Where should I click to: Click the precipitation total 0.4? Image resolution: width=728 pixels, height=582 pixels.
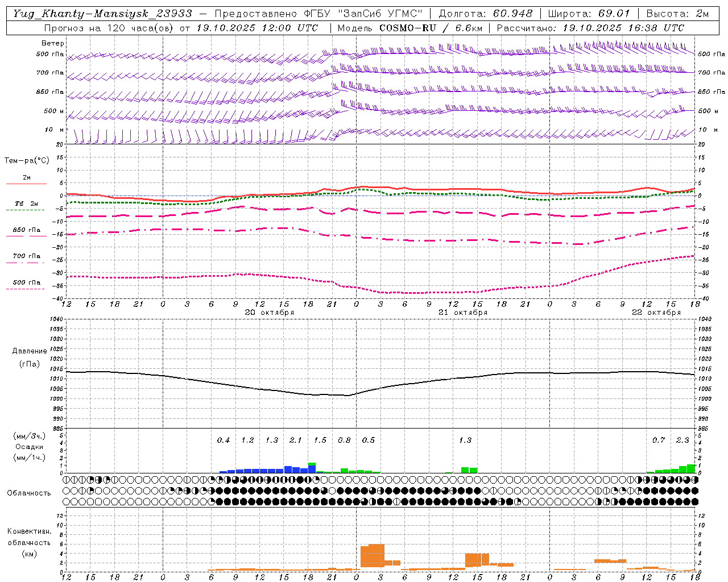[x=224, y=440]
